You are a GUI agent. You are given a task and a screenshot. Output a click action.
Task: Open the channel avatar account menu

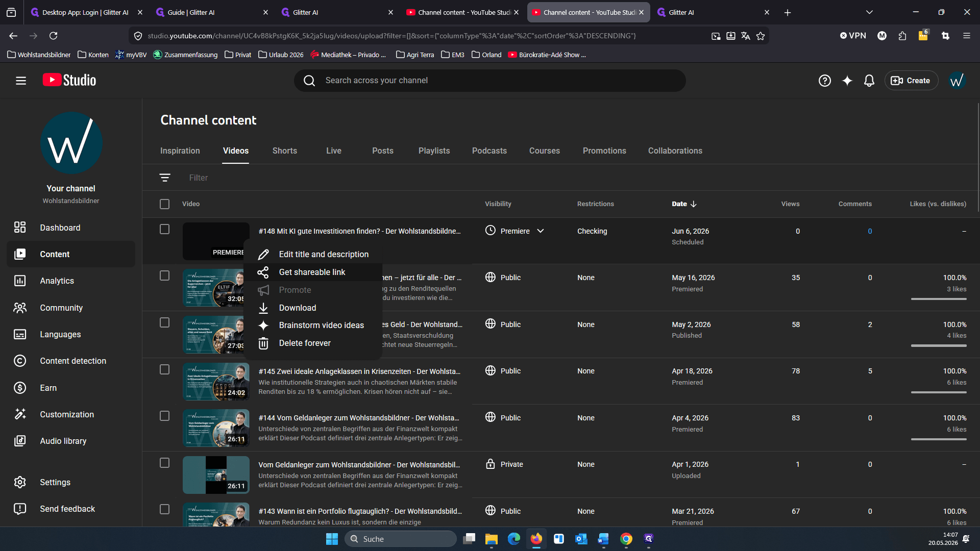tap(957, 81)
